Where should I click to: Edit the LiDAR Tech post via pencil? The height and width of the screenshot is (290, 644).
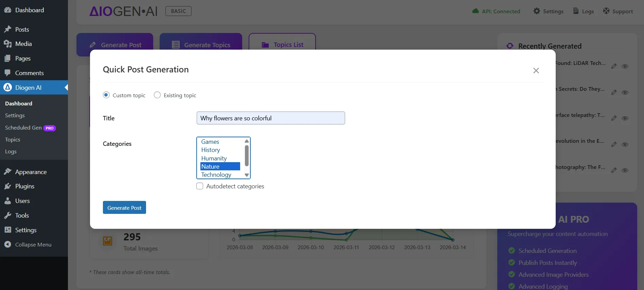coord(614,66)
